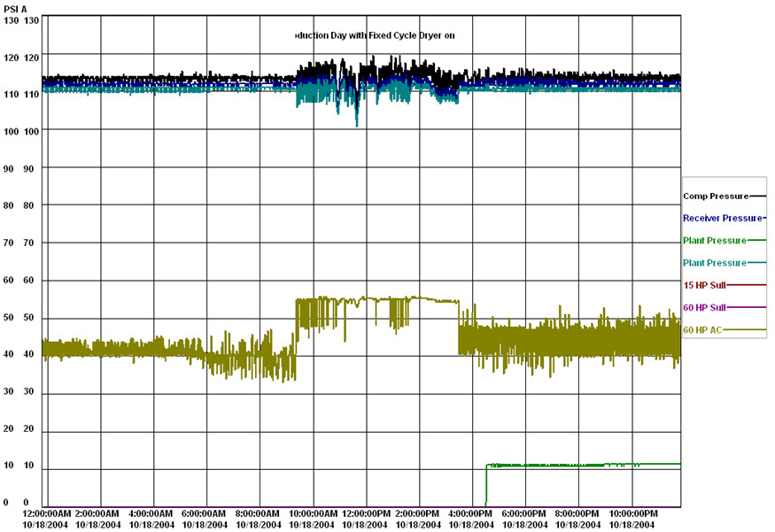The width and height of the screenshot is (775, 532).
Task: Click olive line sample beside 60 HP AC
Action: (x=744, y=329)
